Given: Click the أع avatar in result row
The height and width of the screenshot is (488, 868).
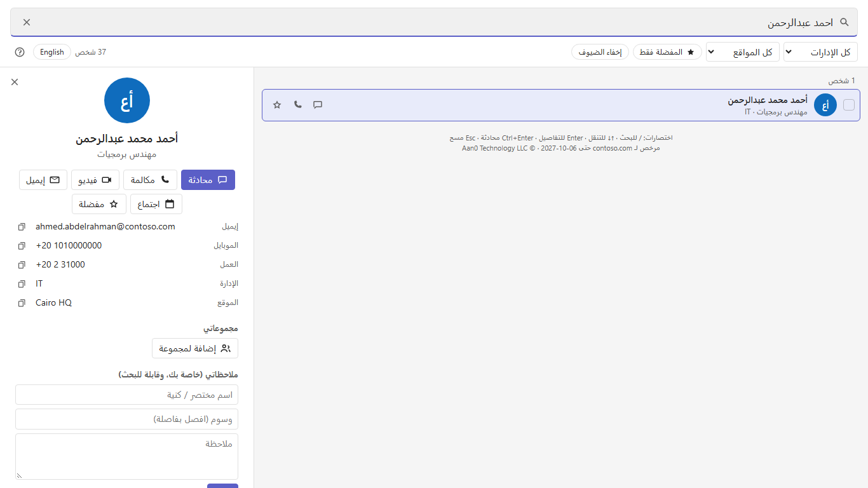Looking at the screenshot, I should (825, 105).
